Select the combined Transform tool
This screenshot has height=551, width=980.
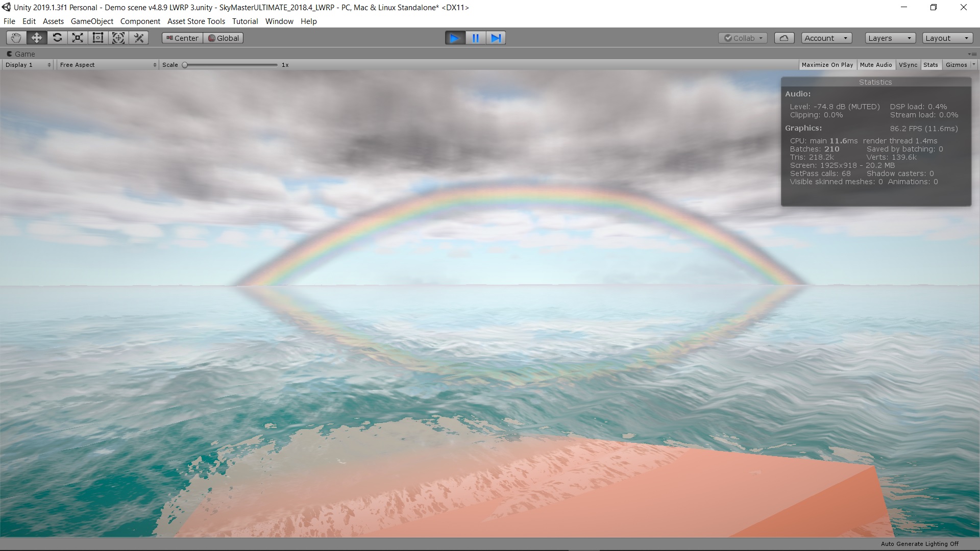(118, 37)
